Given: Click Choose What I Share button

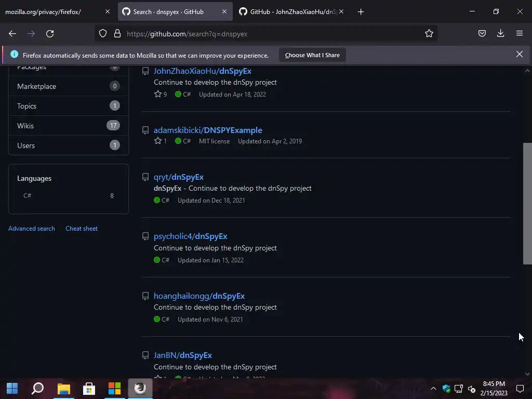Looking at the screenshot, I should click(x=312, y=55).
